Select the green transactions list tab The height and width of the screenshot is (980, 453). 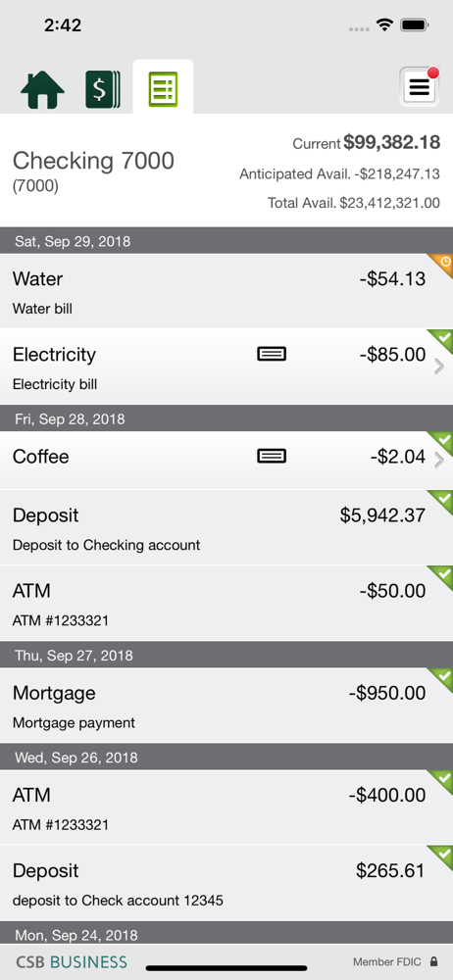click(164, 89)
